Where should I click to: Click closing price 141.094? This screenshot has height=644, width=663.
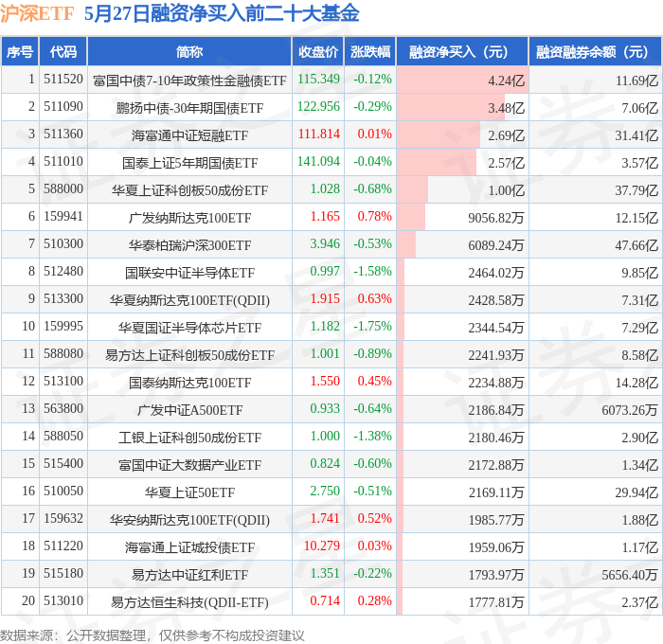(318, 162)
